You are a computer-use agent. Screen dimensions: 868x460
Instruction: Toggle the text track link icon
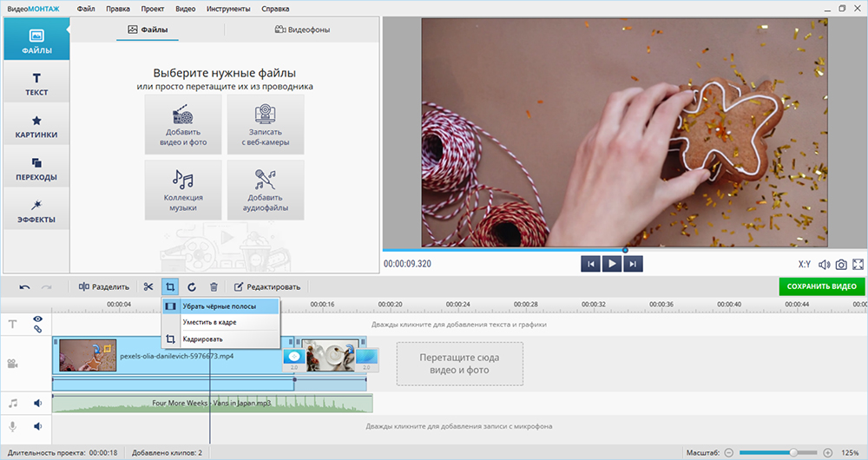(37, 329)
